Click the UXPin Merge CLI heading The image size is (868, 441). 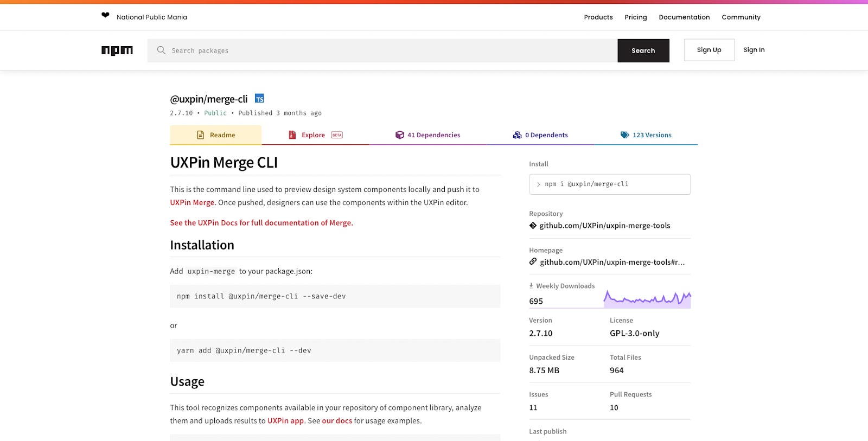coord(224,163)
